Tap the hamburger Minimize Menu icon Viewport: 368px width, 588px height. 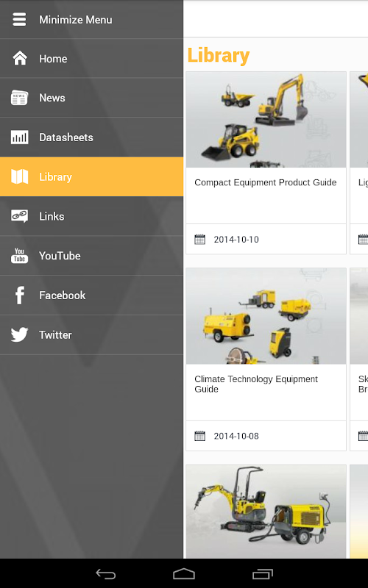tap(19, 20)
